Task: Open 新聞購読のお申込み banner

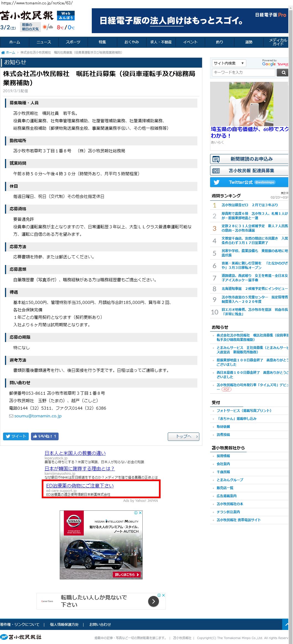Action: (249, 159)
